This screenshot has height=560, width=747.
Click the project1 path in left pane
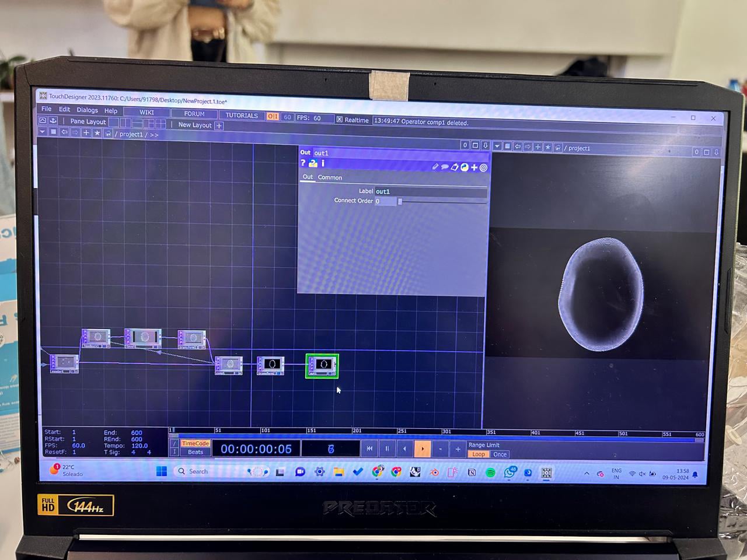click(131, 134)
